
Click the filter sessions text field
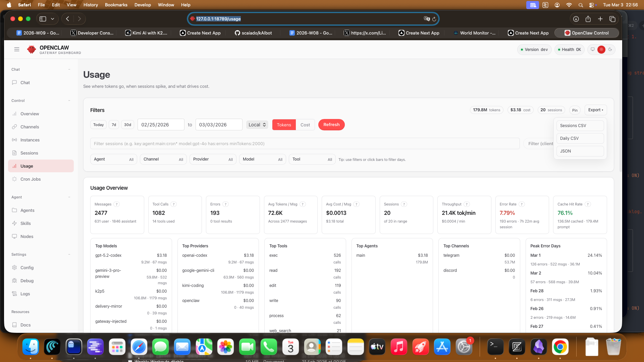[305, 144]
